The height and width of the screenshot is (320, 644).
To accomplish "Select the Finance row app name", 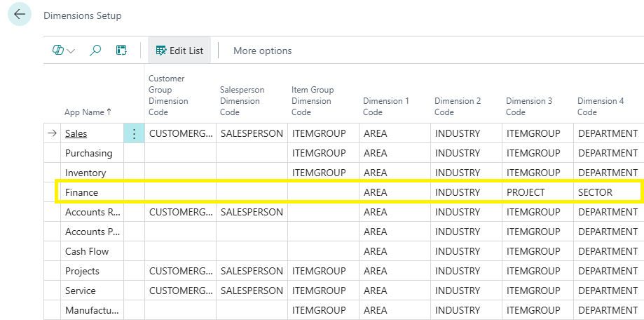I will click(82, 192).
